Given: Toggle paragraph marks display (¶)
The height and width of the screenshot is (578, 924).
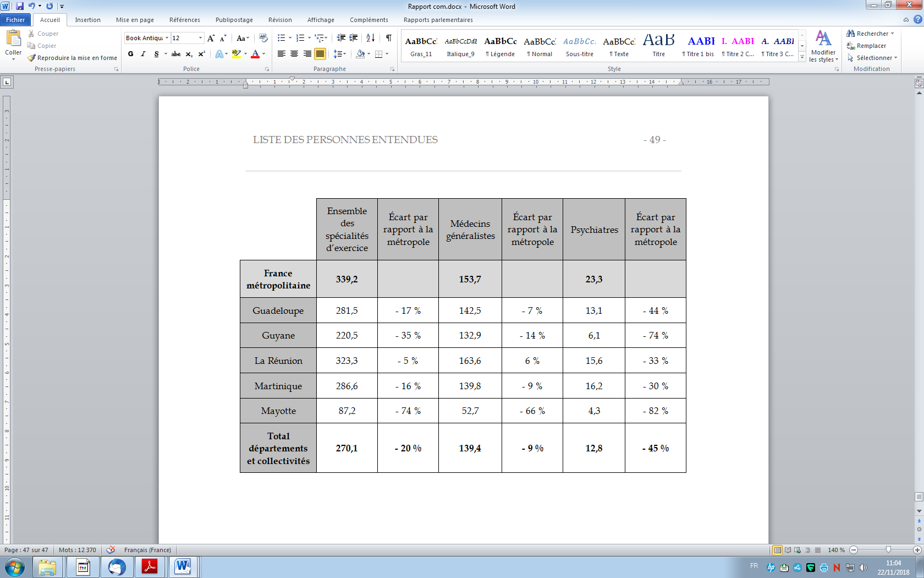Looking at the screenshot, I should [x=389, y=38].
